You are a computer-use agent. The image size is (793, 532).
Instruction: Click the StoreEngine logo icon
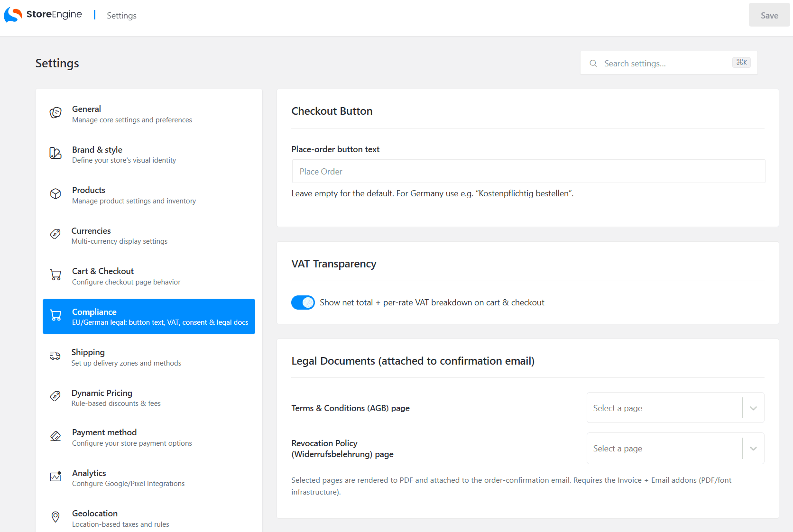pos(13,15)
